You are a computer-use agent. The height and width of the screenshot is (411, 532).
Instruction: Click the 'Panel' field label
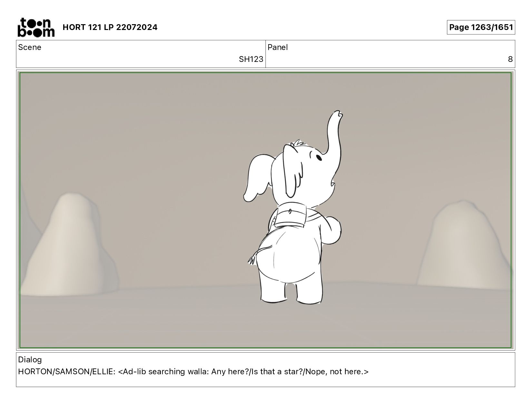(x=278, y=47)
